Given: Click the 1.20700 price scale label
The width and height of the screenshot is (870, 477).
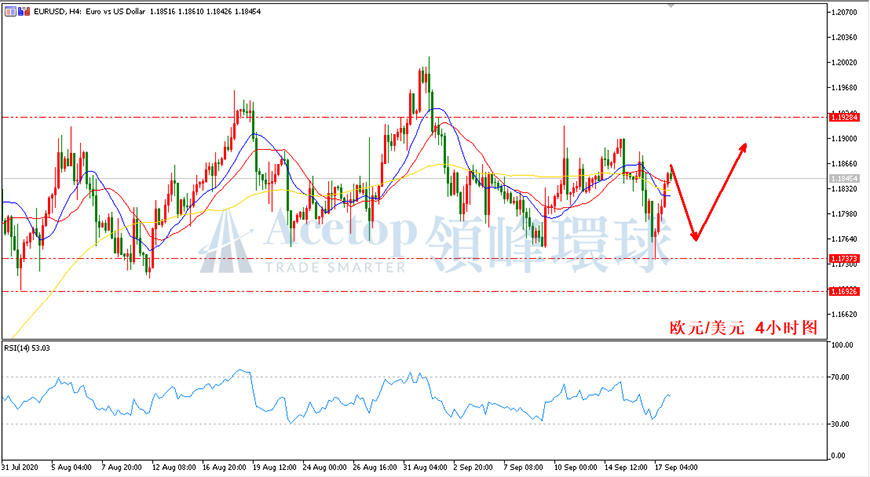Looking at the screenshot, I should [x=843, y=12].
